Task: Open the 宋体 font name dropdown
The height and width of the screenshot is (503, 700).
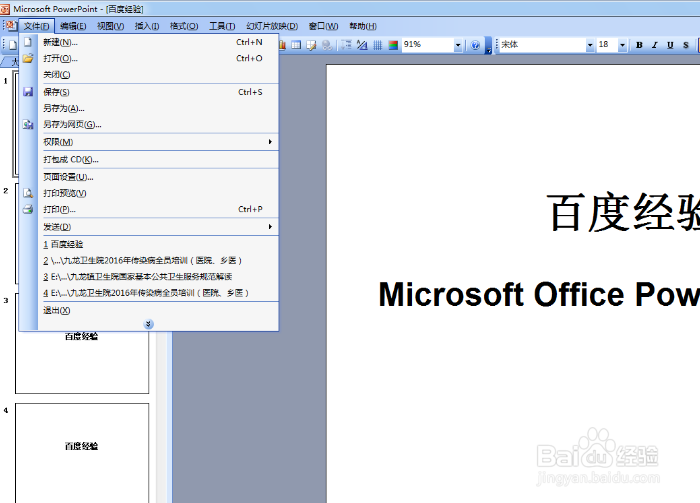Action: coord(590,45)
